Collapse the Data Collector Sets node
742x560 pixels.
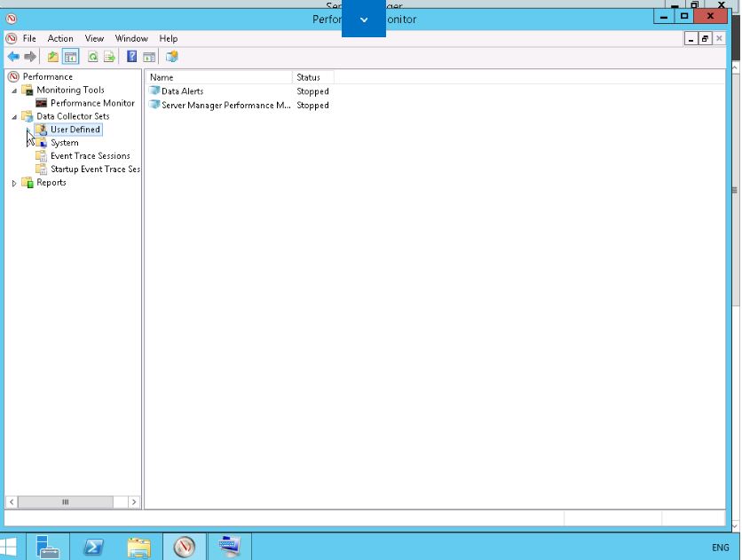(14, 117)
